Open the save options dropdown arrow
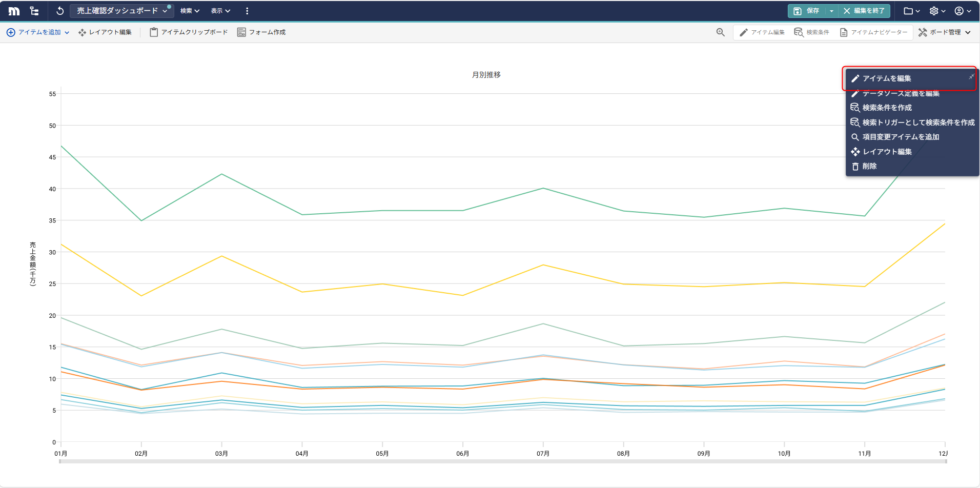This screenshot has height=488, width=980. tap(831, 11)
